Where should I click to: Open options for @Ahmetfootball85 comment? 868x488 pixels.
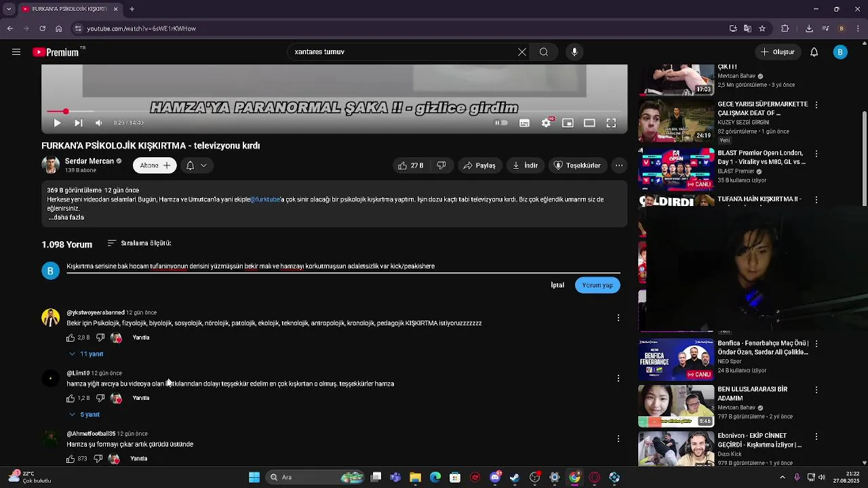pyautogui.click(x=618, y=439)
